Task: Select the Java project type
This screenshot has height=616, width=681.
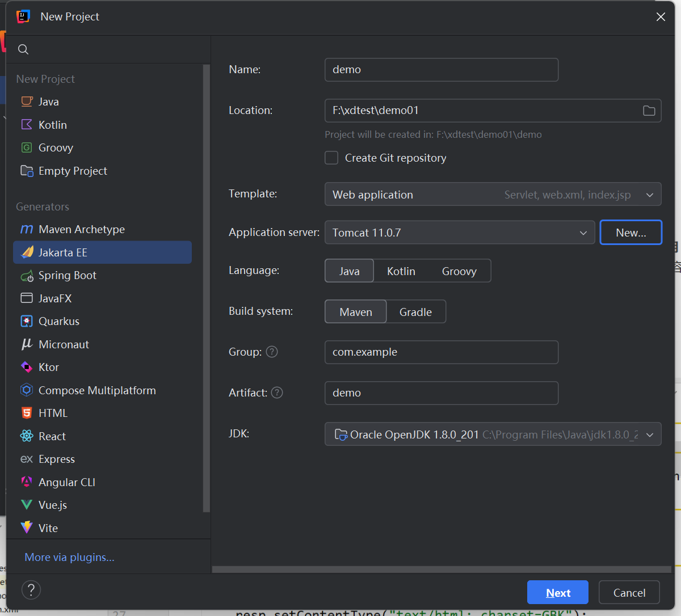Action: (x=102, y=102)
